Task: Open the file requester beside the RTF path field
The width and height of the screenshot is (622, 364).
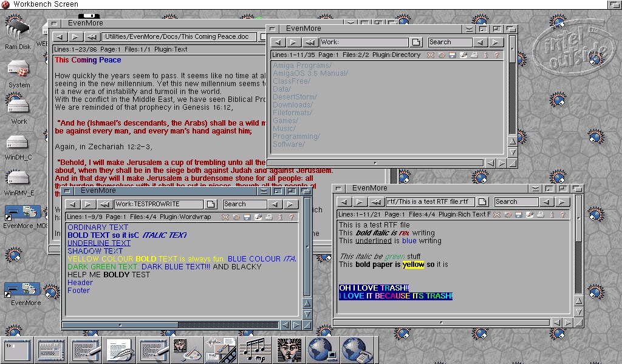Action: click(482, 202)
